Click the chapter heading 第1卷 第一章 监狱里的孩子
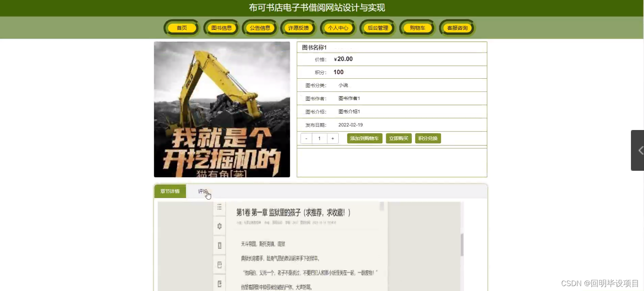 [293, 212]
